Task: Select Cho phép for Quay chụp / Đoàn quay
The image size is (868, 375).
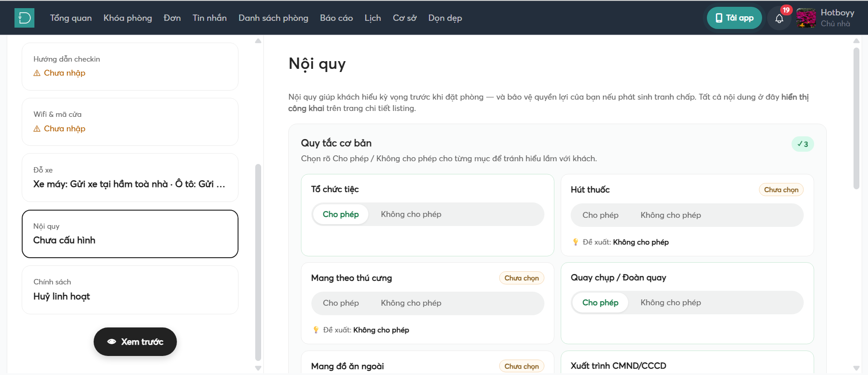Action: [x=601, y=303]
